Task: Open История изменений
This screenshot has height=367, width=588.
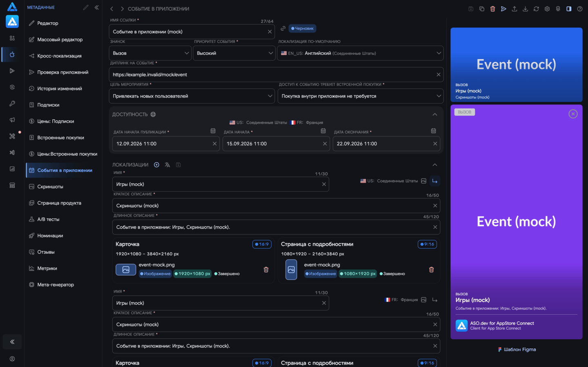Action: pyautogui.click(x=63, y=89)
